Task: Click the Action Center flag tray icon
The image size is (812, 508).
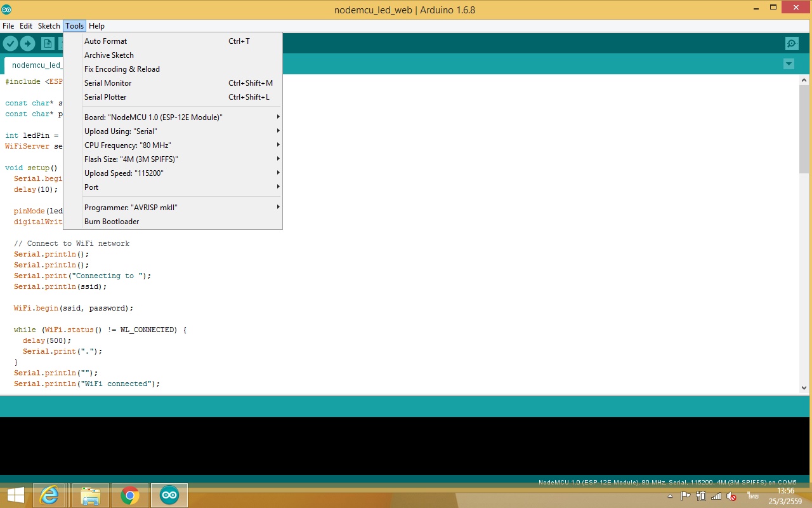Action: pyautogui.click(x=685, y=496)
